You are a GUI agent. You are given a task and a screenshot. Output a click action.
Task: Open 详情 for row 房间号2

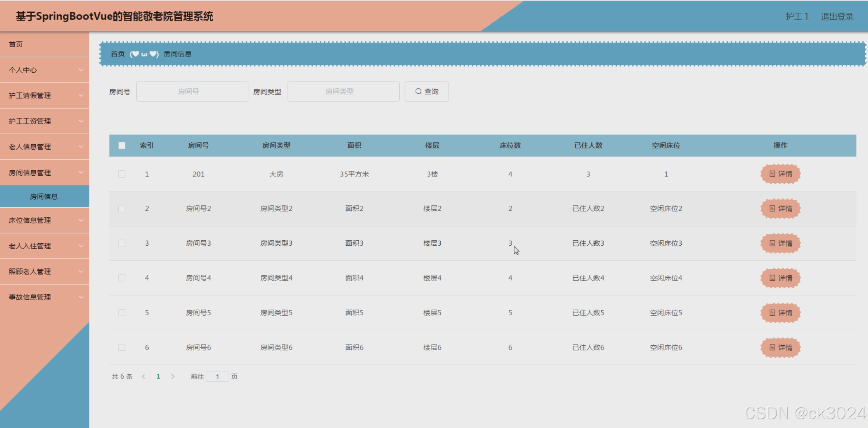tap(780, 209)
